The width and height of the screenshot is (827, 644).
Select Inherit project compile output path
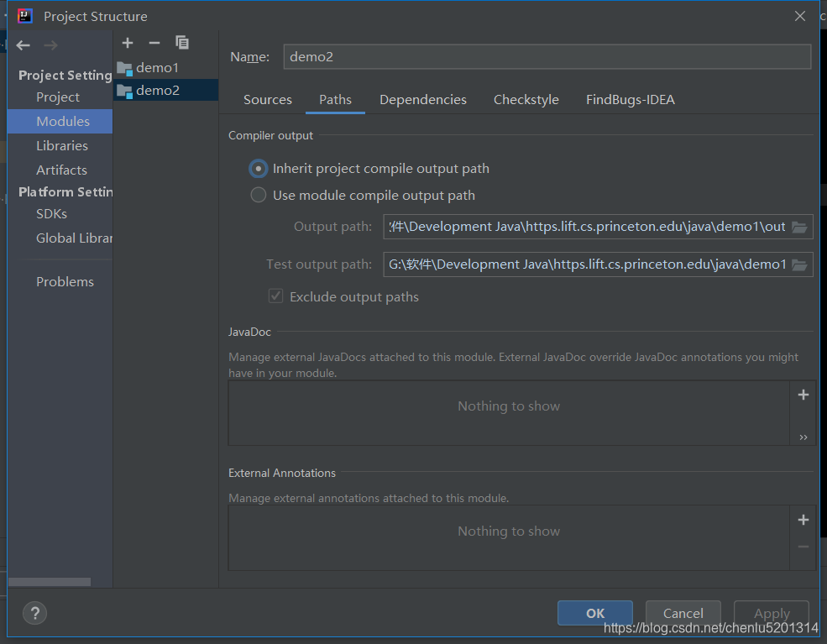pyautogui.click(x=369, y=169)
